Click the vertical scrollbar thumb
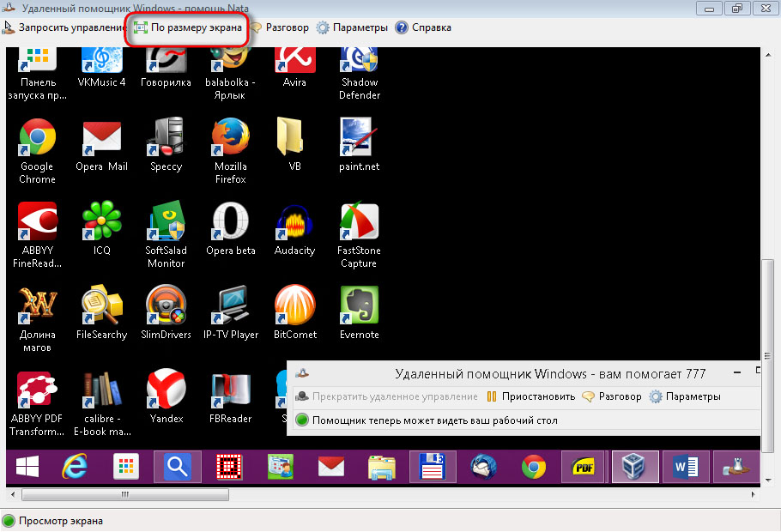This screenshot has height=532, width=781. (767, 355)
